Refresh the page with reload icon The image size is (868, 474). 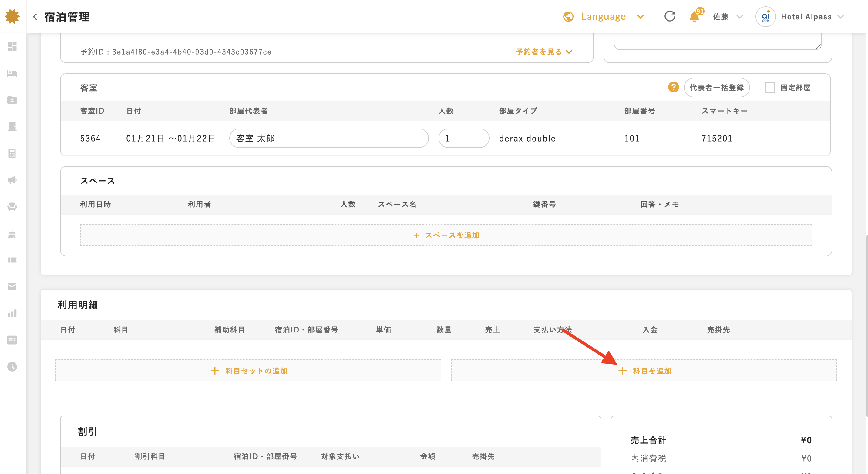pos(670,16)
